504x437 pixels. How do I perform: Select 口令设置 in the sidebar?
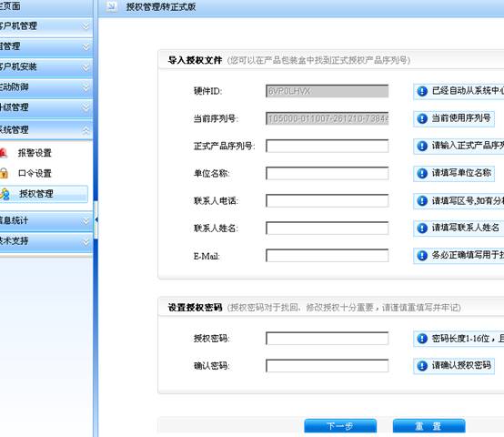35,174
